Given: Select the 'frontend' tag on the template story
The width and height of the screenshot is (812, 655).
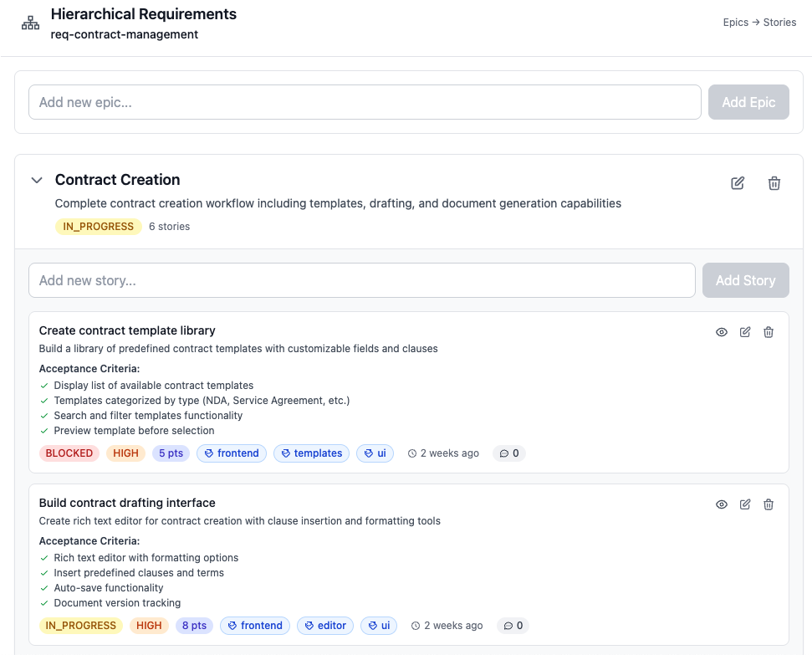Looking at the screenshot, I should click(x=231, y=453).
